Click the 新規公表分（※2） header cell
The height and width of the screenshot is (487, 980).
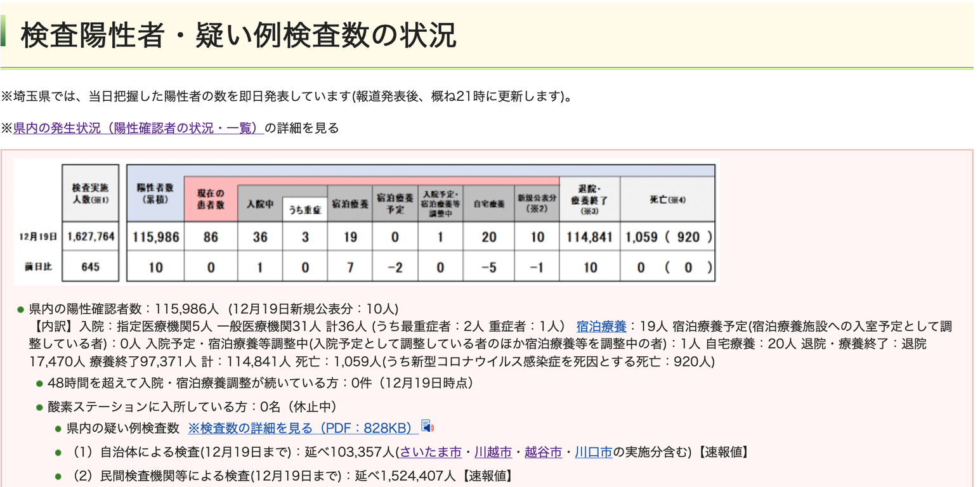pyautogui.click(x=537, y=204)
